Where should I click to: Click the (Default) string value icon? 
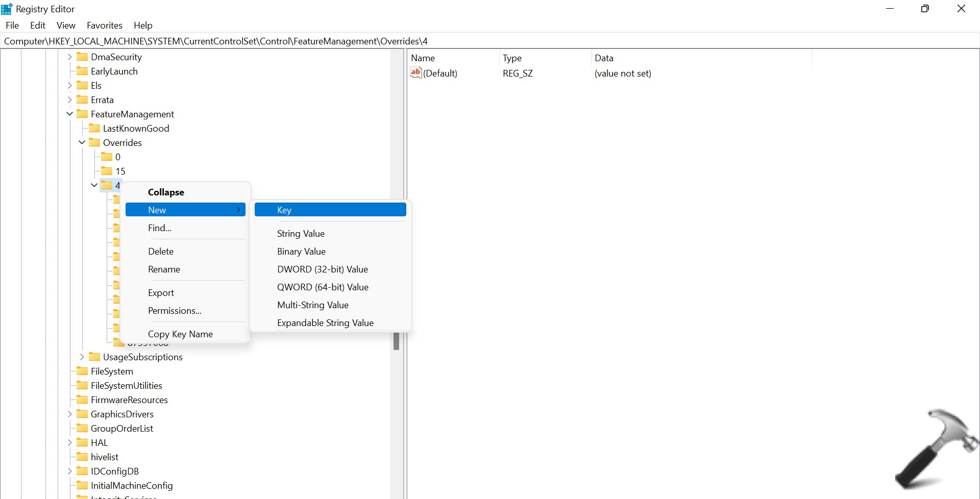coord(416,73)
